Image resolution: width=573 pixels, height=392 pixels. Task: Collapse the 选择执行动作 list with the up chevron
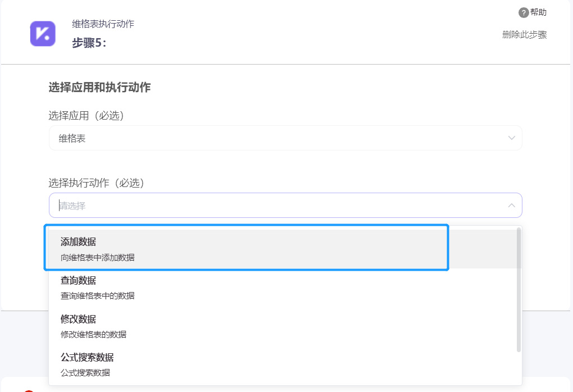point(512,206)
